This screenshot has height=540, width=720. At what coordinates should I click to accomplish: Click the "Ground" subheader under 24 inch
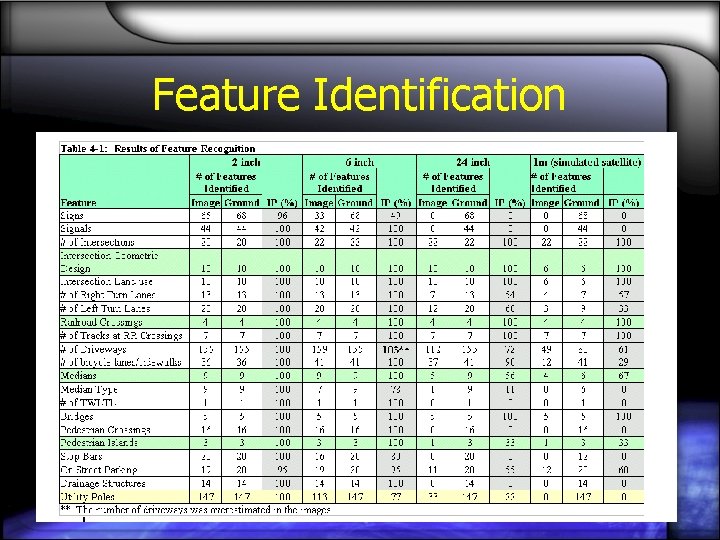click(x=469, y=202)
